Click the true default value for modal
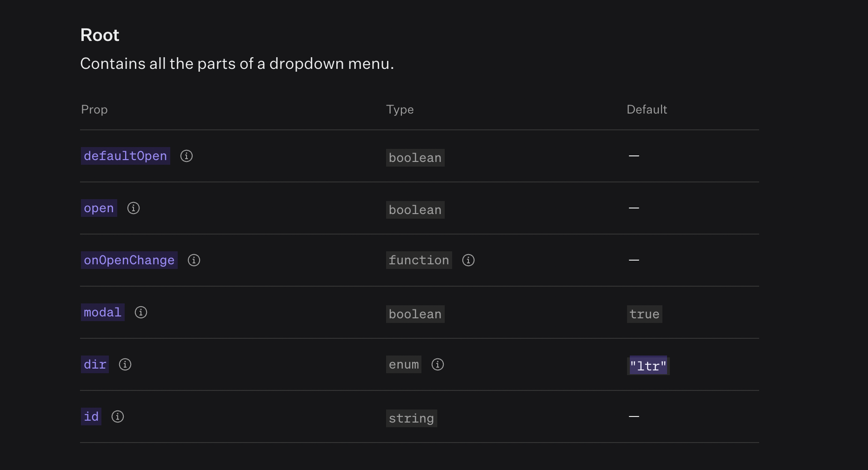 click(x=644, y=314)
